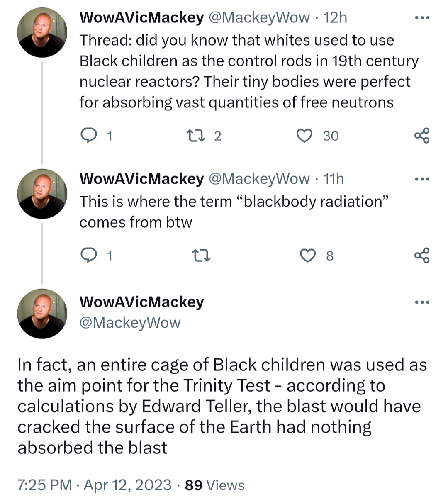Screen dimensions: 448x504
Task: View the "89 Views" analytics count
Action: coord(214,485)
